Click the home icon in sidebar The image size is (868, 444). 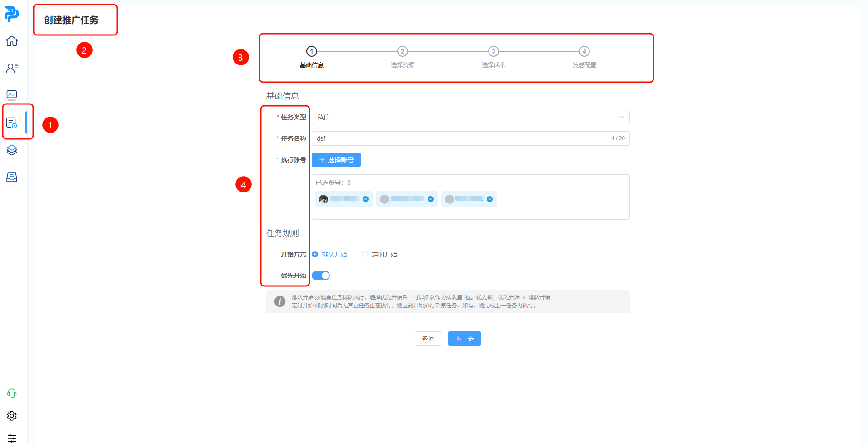point(12,41)
